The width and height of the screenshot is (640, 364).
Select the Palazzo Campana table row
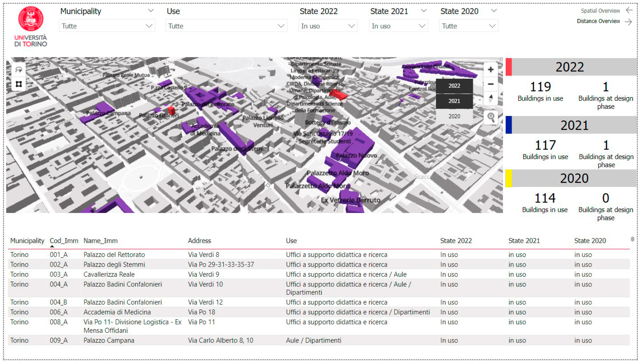pos(109,340)
